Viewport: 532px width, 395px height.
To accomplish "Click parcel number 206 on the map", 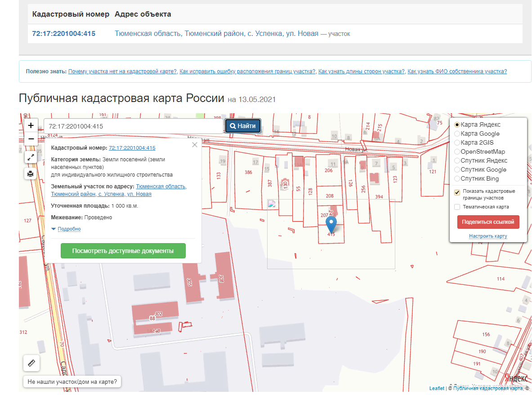I will click(x=328, y=170).
